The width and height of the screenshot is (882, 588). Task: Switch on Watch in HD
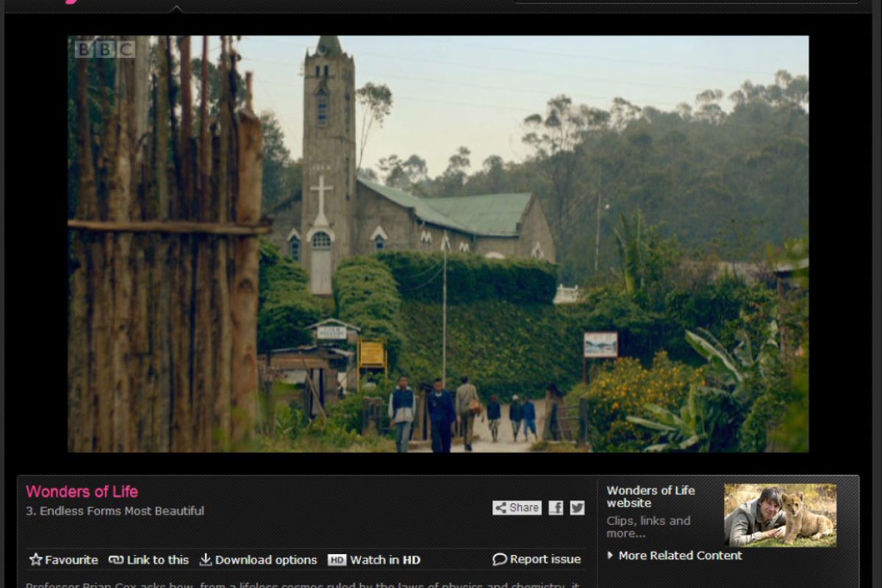374,560
